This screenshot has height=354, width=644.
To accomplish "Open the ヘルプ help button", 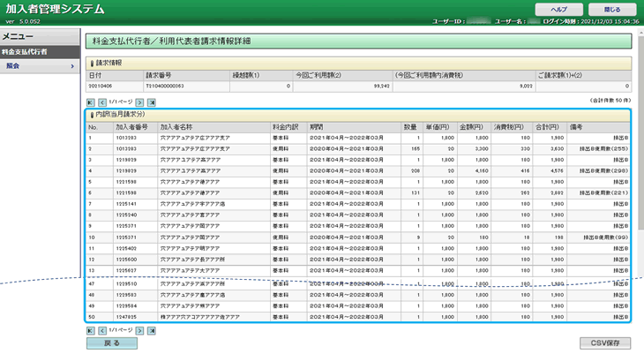I will coord(558,10).
